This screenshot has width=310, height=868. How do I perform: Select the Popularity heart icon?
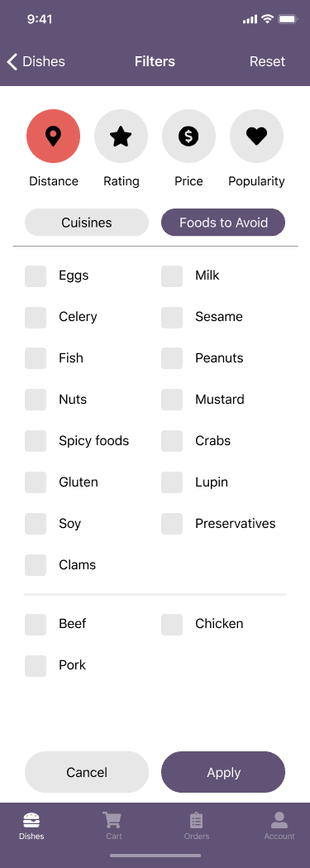click(256, 137)
